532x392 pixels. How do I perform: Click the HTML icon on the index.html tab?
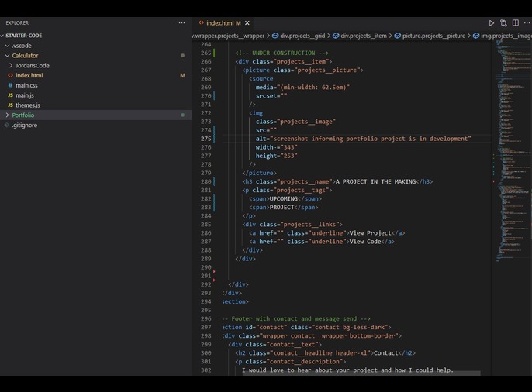(201, 22)
